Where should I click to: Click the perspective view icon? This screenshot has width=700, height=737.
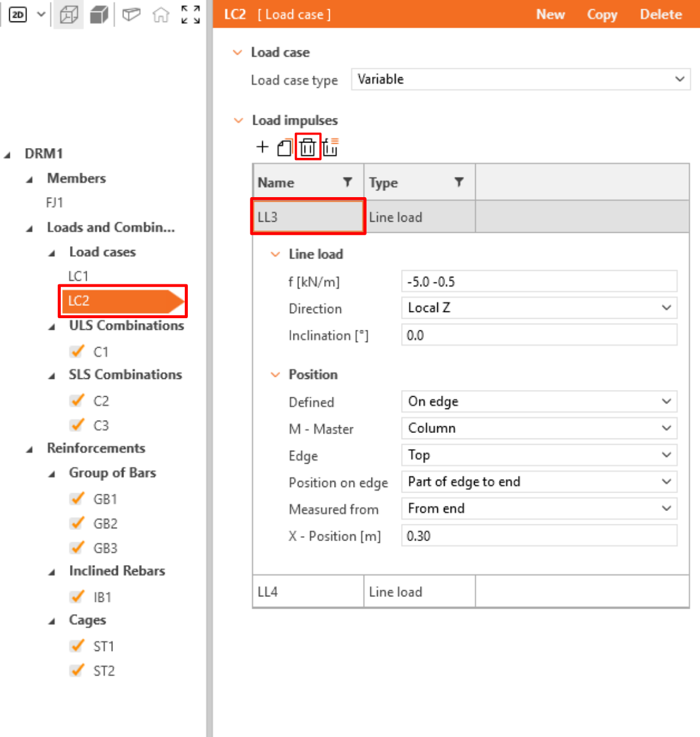[131, 14]
